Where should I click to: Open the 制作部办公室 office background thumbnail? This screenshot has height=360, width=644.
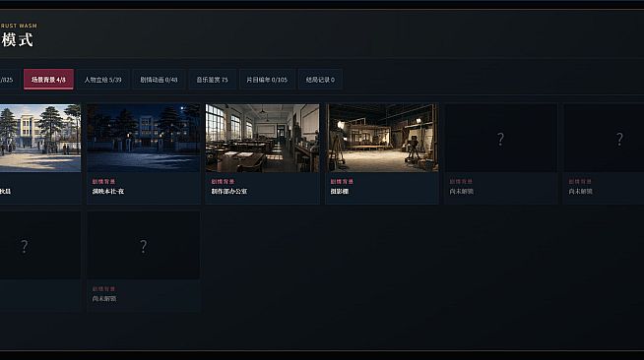point(263,138)
